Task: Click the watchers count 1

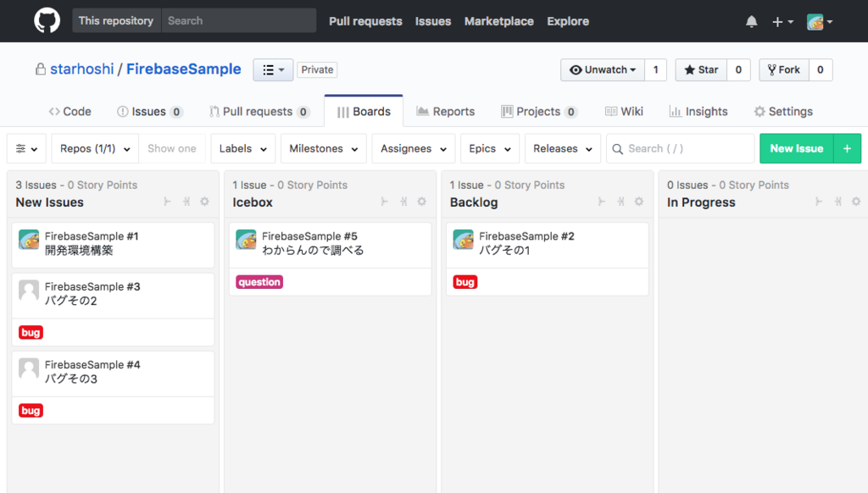Action: (655, 69)
